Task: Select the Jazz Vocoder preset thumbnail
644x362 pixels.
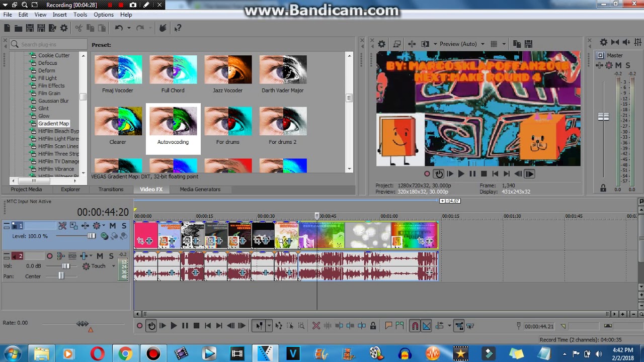Action: point(228,70)
